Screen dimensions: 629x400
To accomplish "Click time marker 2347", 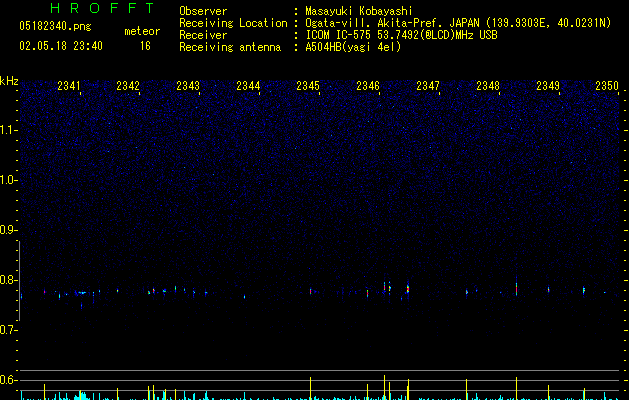I will tap(428, 86).
